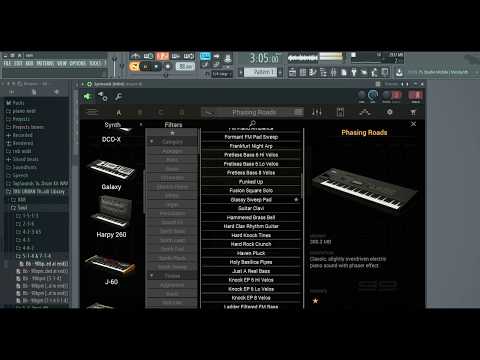The height and width of the screenshot is (360, 480).
Task: Click the plugin wrench settings icon
Action: click(119, 97)
